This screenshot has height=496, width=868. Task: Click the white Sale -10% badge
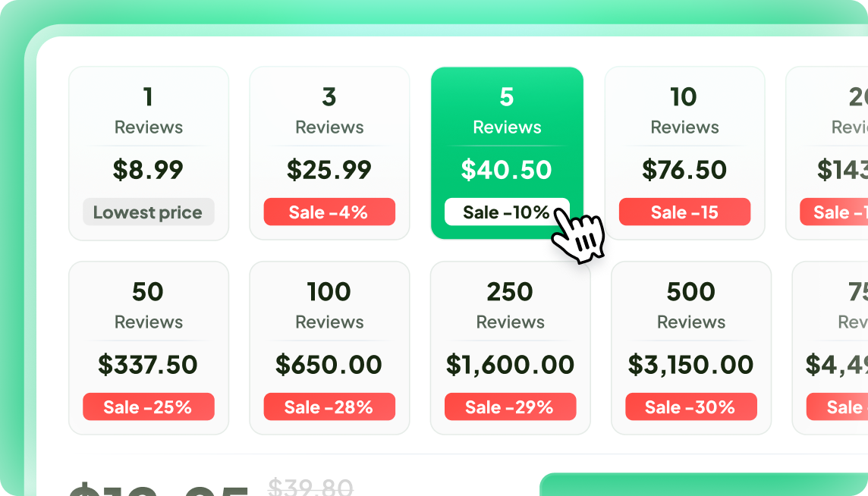(507, 212)
